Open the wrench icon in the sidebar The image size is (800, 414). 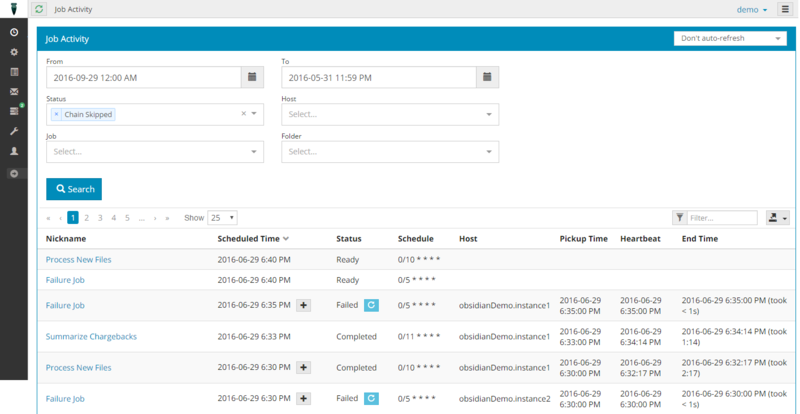point(14,131)
